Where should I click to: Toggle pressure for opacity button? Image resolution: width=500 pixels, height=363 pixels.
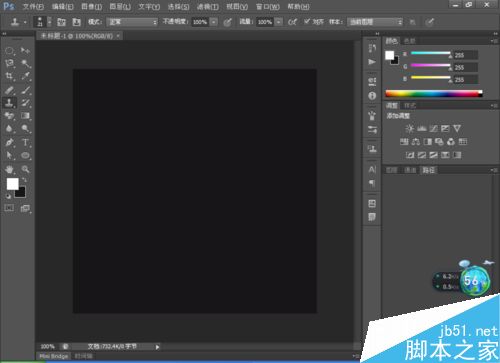coord(228,22)
